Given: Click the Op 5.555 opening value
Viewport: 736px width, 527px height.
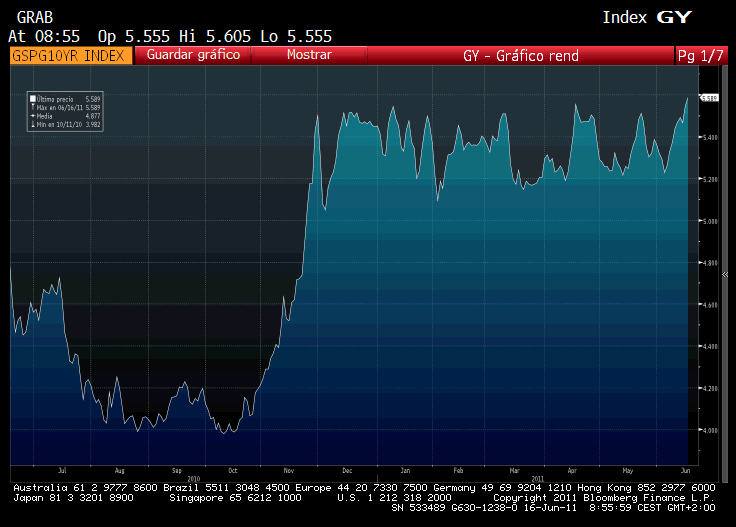Looking at the screenshot, I should tap(134, 36).
